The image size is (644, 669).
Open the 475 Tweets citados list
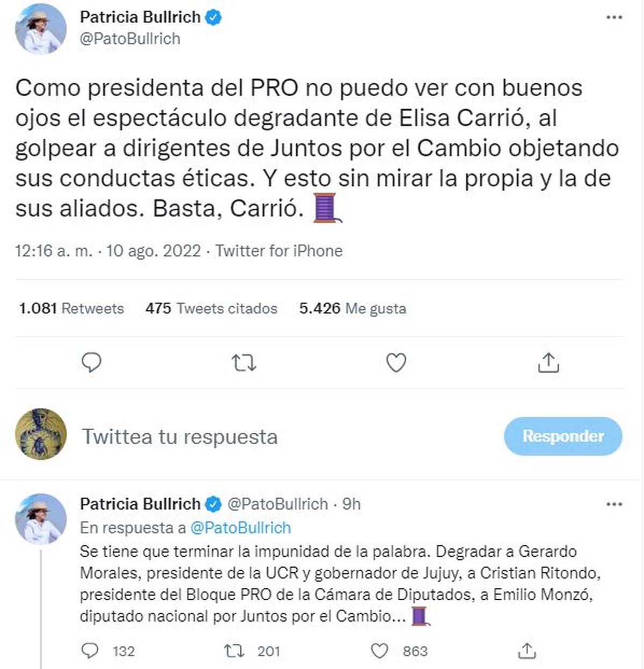pyautogui.click(x=211, y=309)
